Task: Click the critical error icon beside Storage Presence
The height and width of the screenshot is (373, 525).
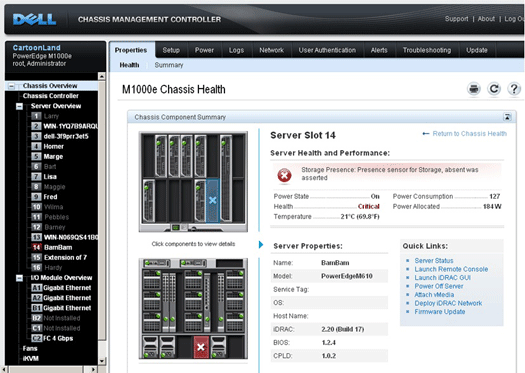Action: 284,175
